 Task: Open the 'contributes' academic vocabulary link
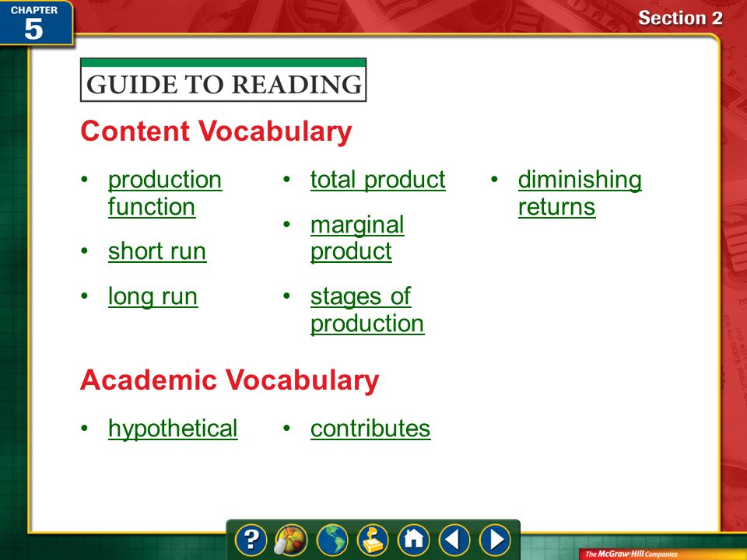click(370, 428)
